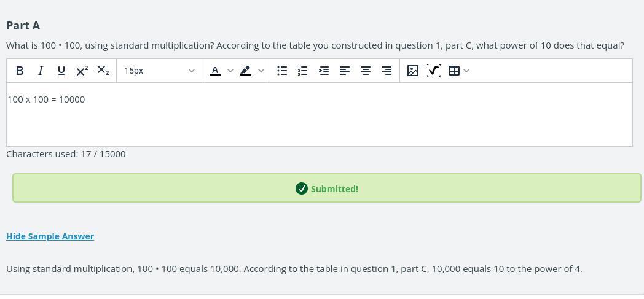Expand the highlight color options arrow
644x299 pixels.
pos(261,71)
